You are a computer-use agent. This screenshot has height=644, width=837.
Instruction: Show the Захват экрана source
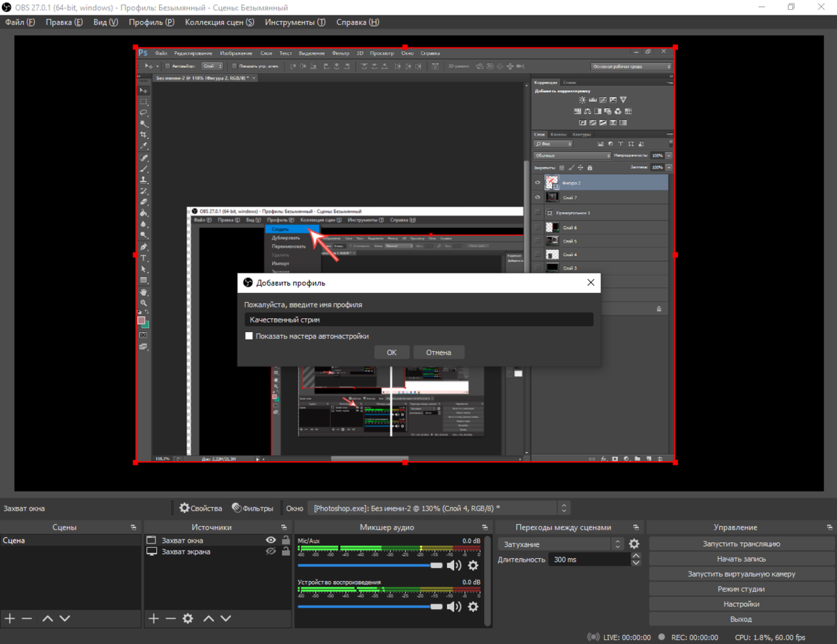coord(271,551)
